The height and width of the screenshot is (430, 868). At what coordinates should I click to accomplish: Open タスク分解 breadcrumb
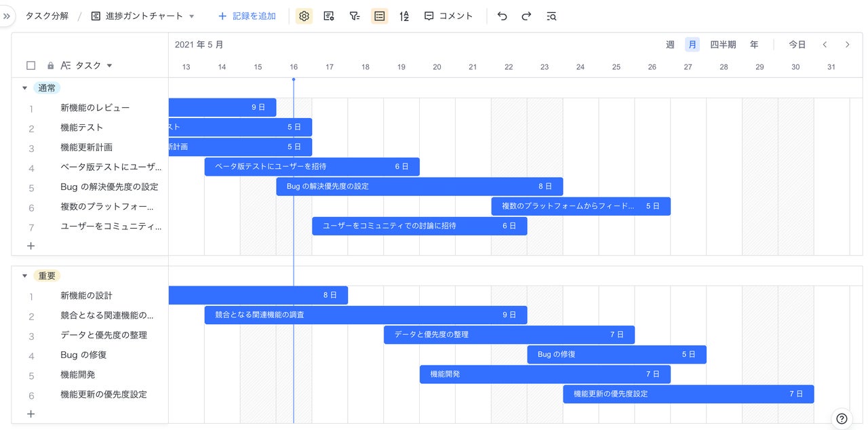coord(47,16)
